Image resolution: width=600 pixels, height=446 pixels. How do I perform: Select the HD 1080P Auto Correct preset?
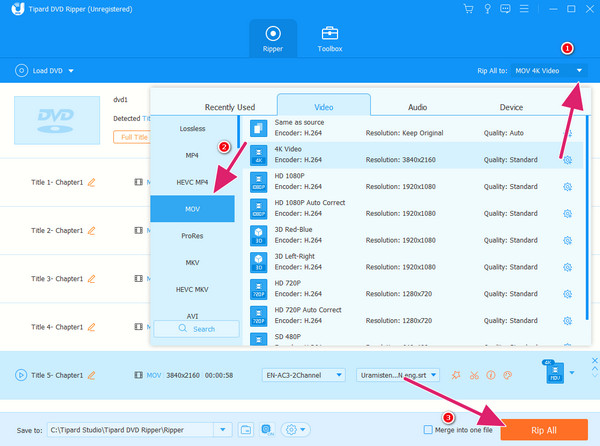pos(413,208)
